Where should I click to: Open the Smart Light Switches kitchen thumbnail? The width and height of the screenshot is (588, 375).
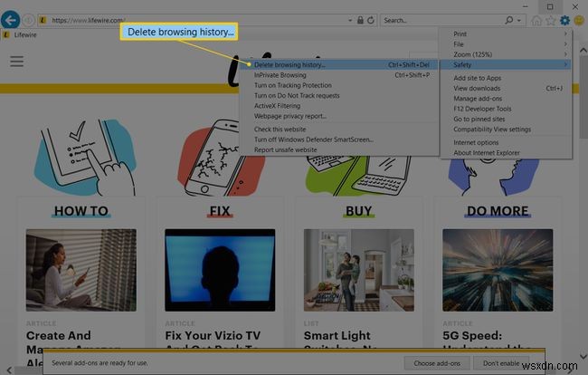359,270
